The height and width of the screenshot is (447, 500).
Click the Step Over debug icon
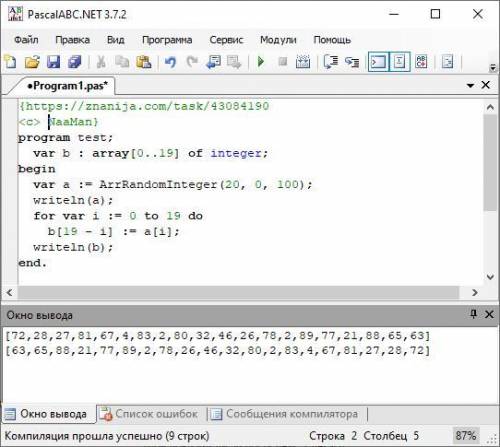coord(352,62)
